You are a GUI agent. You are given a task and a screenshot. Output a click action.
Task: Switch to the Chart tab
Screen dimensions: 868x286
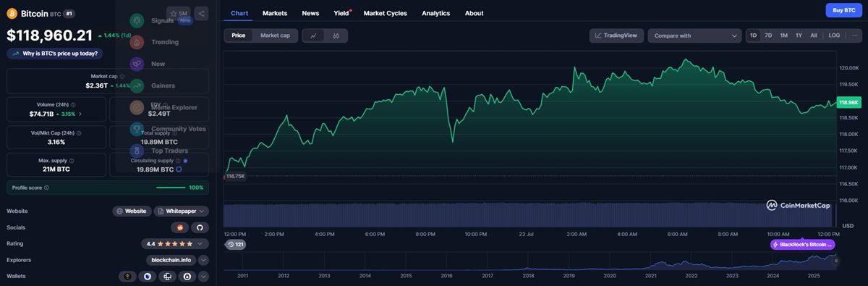[239, 13]
